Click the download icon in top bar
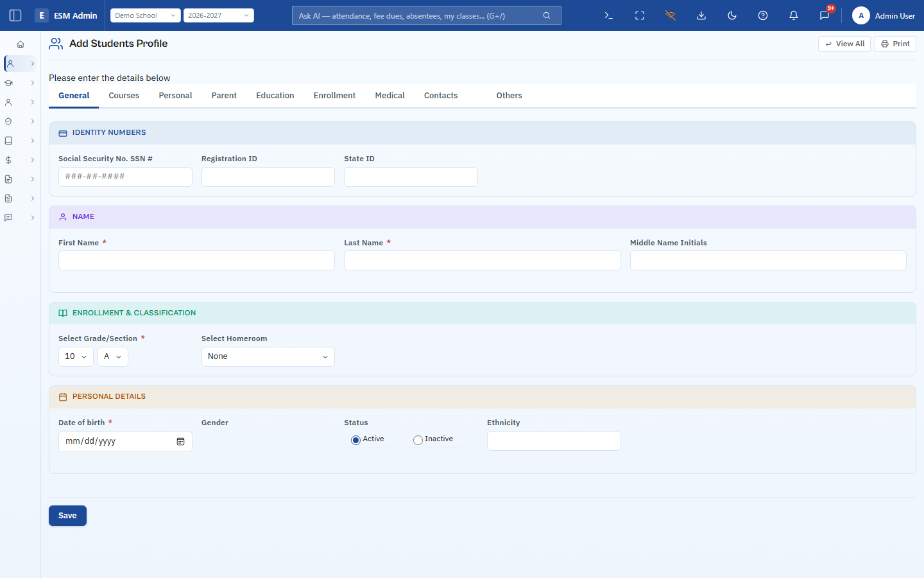The width and height of the screenshot is (924, 578). 701,15
